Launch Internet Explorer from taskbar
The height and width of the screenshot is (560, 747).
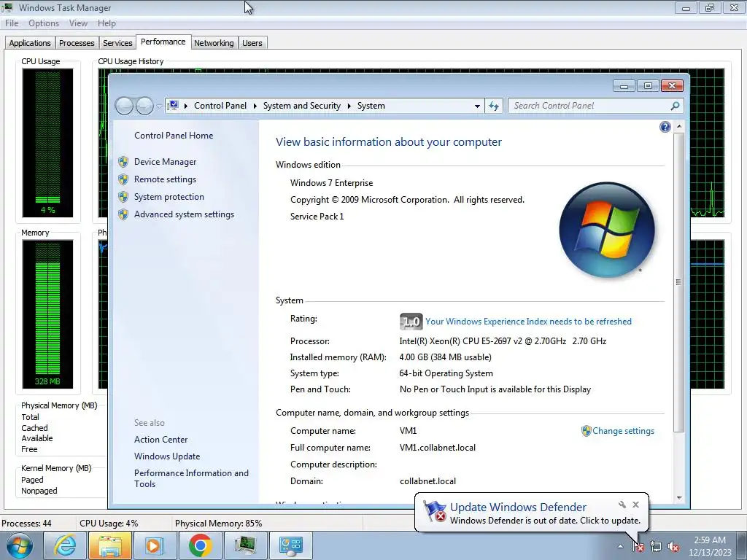click(65, 545)
